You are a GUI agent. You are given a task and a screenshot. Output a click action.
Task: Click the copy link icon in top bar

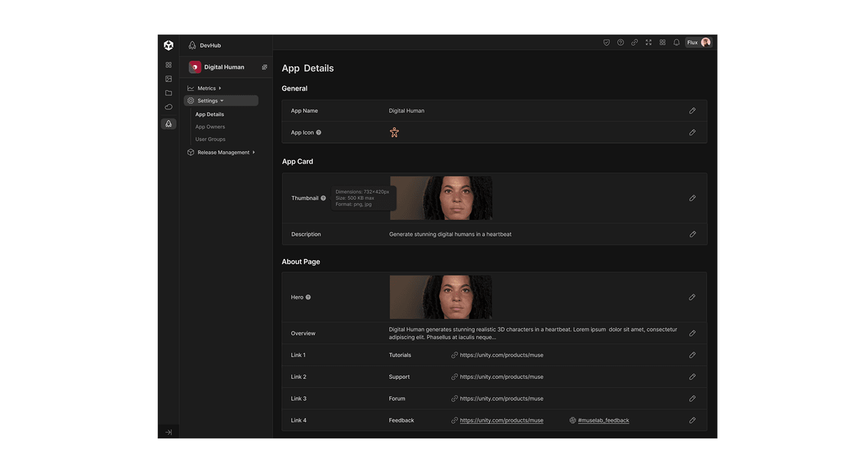(x=634, y=43)
